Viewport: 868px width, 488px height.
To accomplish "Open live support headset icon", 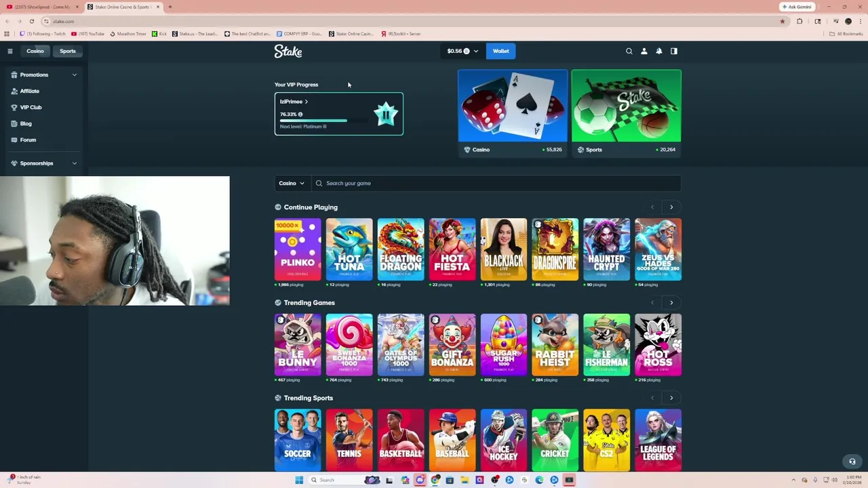I will click(852, 462).
